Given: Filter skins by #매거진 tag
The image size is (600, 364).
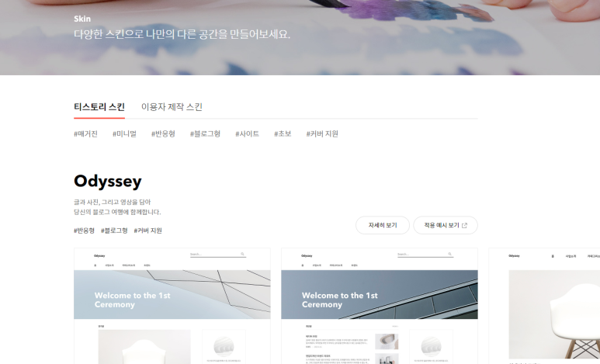Looking at the screenshot, I should 85,133.
